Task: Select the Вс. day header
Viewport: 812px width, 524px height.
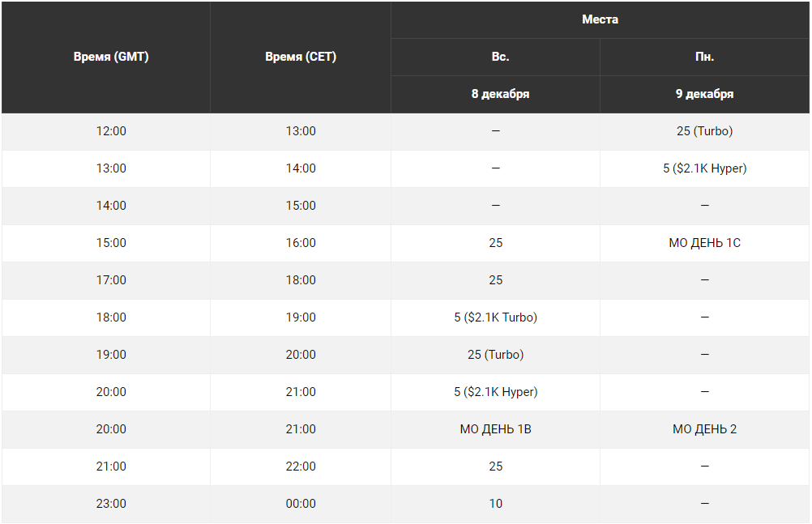Action: pyautogui.click(x=495, y=57)
